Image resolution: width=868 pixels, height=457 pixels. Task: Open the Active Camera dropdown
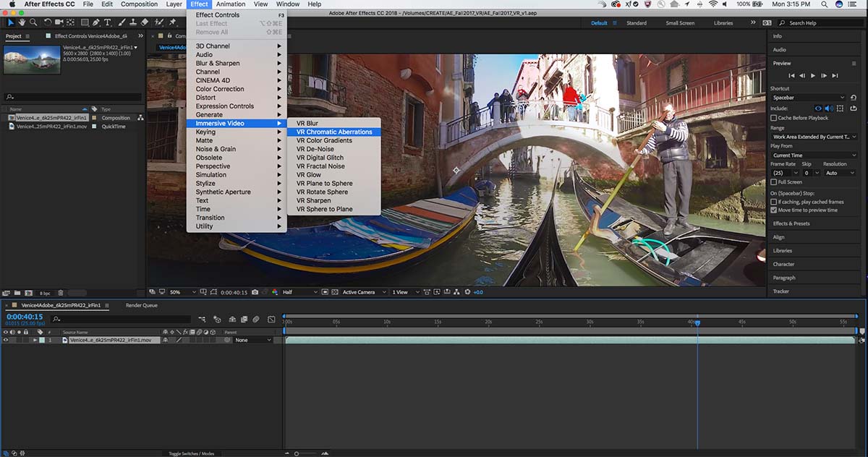[x=362, y=292]
